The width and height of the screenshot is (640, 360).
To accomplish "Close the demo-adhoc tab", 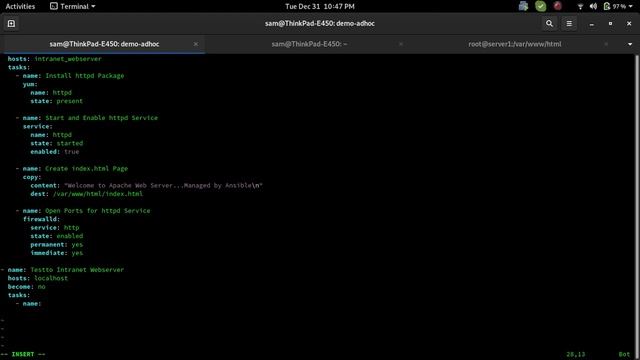I will (x=196, y=44).
